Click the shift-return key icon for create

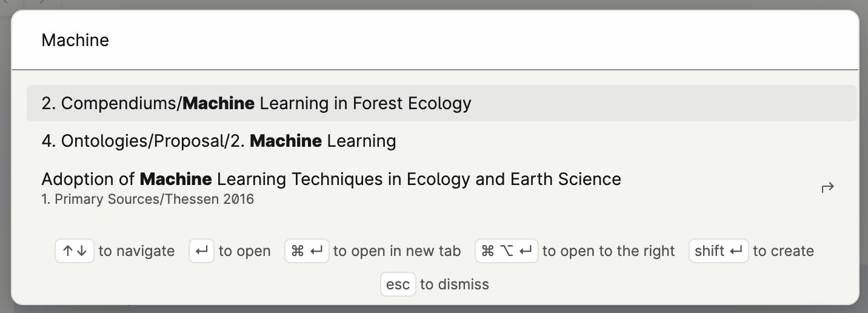pos(719,251)
